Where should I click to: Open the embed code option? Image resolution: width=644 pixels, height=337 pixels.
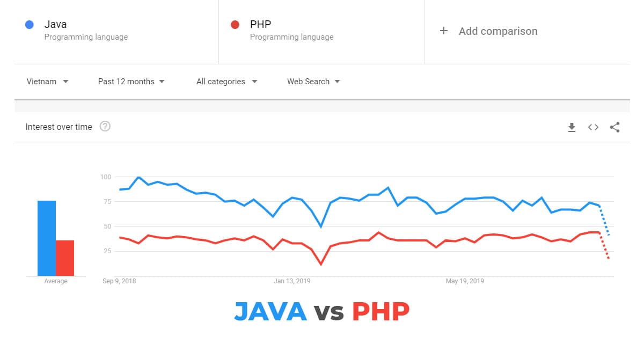(593, 127)
